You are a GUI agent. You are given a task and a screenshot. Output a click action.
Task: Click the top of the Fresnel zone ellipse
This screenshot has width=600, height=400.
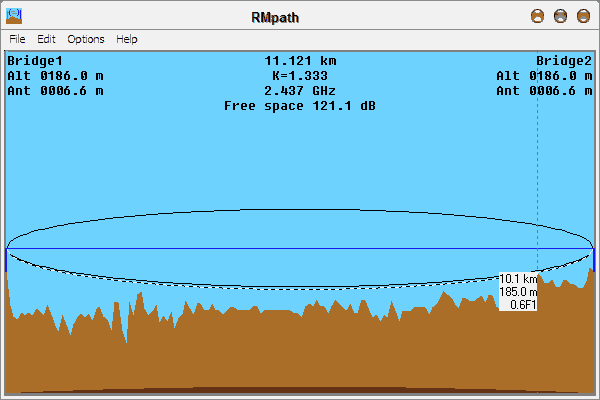[300, 210]
